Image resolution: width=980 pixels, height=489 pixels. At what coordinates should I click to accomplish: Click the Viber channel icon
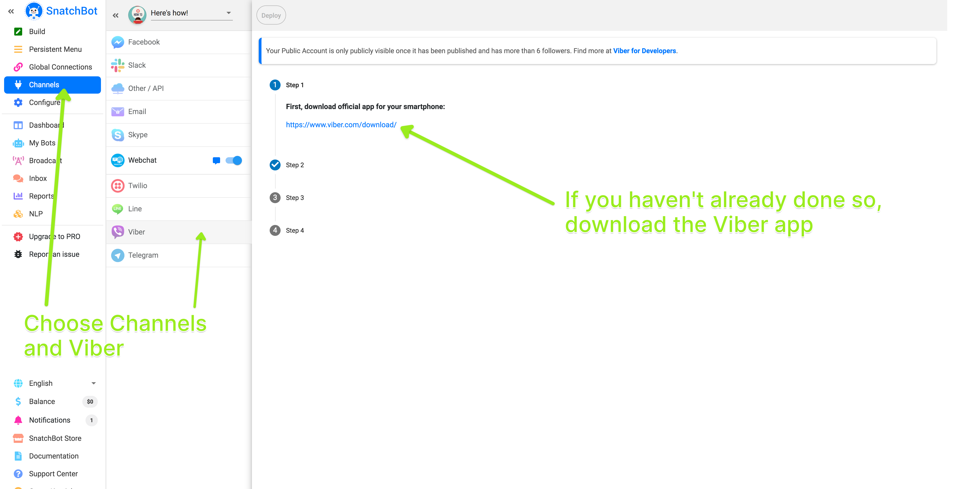tap(118, 232)
